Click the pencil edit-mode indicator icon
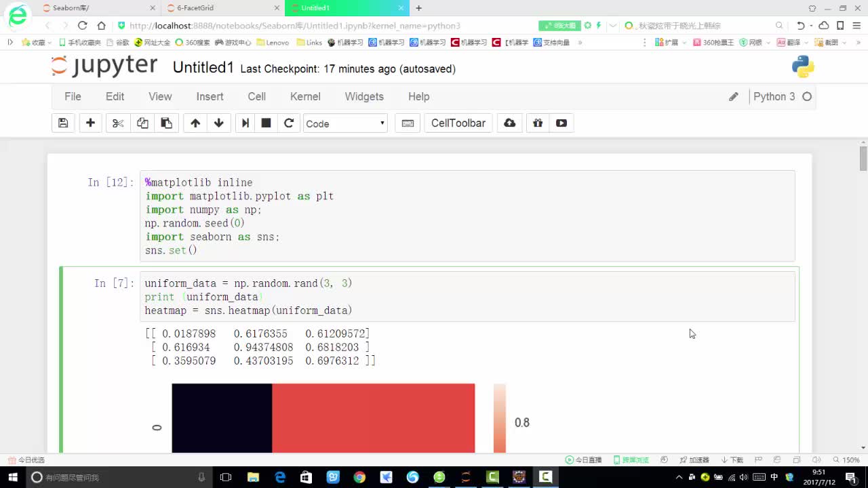The width and height of the screenshot is (868, 488). coord(733,97)
